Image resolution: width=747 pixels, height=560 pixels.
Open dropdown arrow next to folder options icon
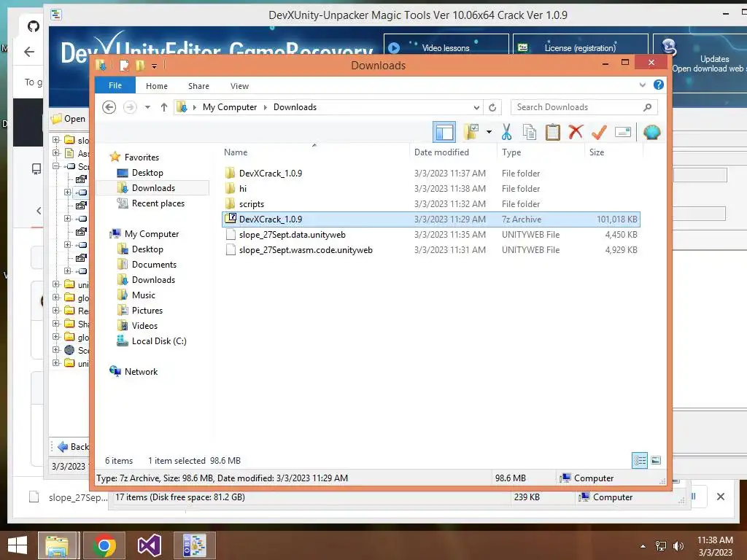[x=489, y=132]
